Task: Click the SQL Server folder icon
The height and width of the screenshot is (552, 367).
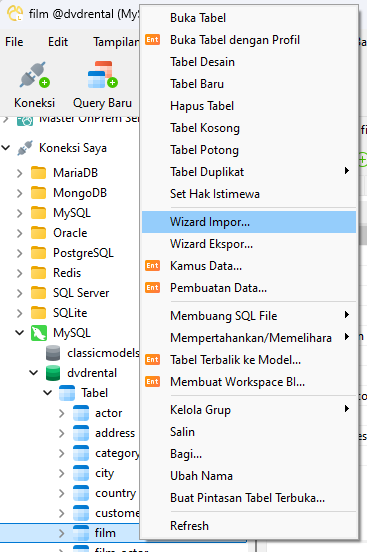Action: pos(38,293)
